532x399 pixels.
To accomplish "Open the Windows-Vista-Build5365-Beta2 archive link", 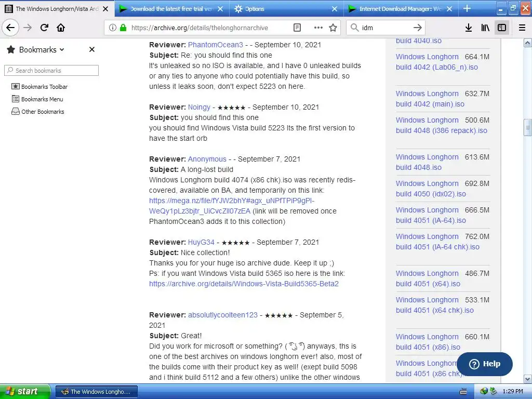I will pyautogui.click(x=244, y=284).
